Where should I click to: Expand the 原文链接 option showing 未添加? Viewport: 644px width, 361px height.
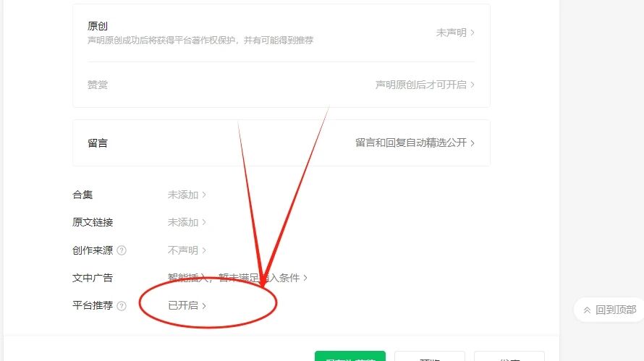[x=187, y=222]
